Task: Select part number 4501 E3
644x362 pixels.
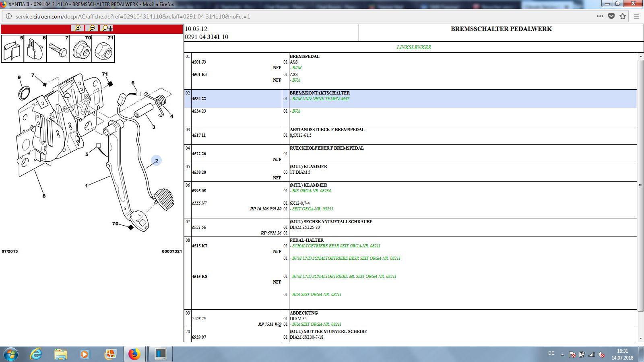Action: [x=199, y=75]
